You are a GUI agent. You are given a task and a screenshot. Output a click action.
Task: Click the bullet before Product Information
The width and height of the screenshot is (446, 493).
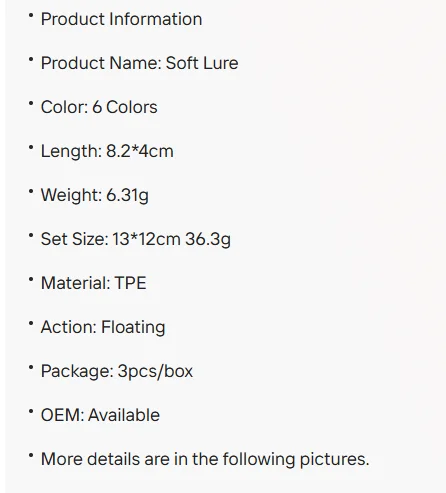coord(31,15)
